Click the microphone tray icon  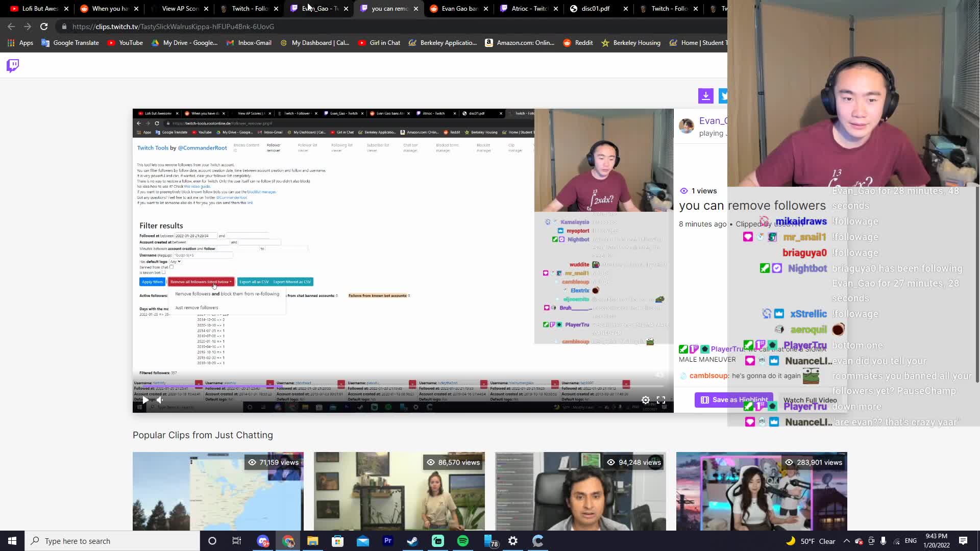coord(883,541)
